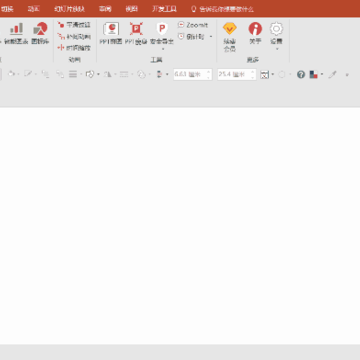Click the align lines icon in quick toolbar

coord(73,74)
